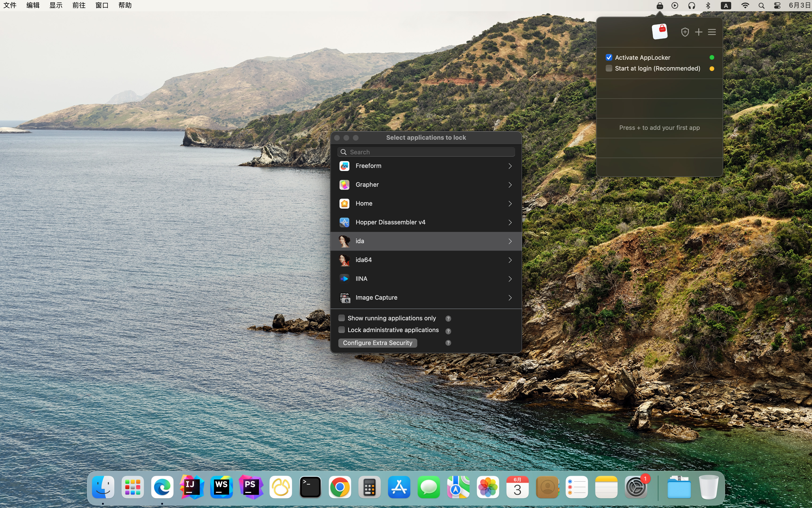The width and height of the screenshot is (812, 508).
Task: Expand the Home row chevron
Action: coord(510,204)
